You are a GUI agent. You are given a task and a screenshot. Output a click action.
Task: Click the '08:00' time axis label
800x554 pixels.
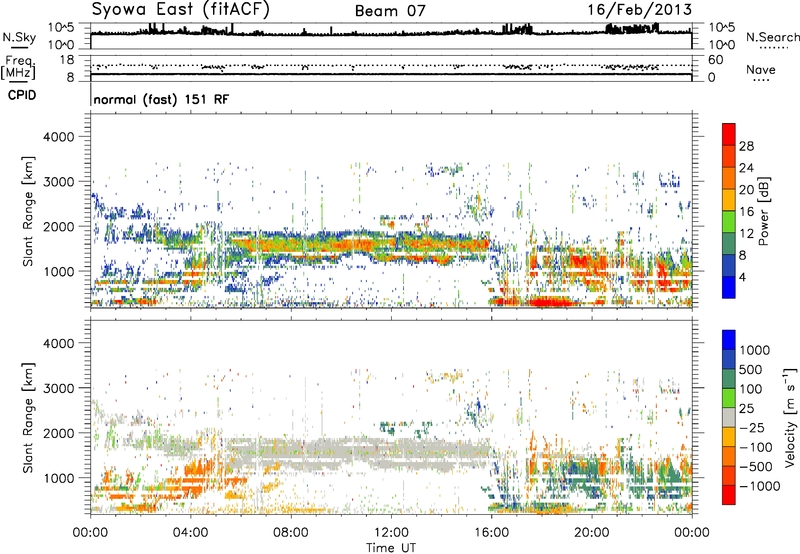coord(291,533)
